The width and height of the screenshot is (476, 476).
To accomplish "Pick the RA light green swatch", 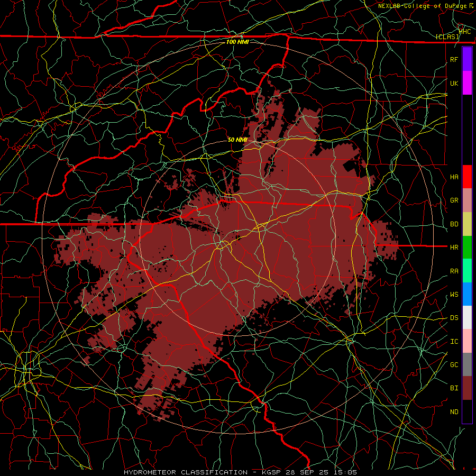I will [467, 271].
